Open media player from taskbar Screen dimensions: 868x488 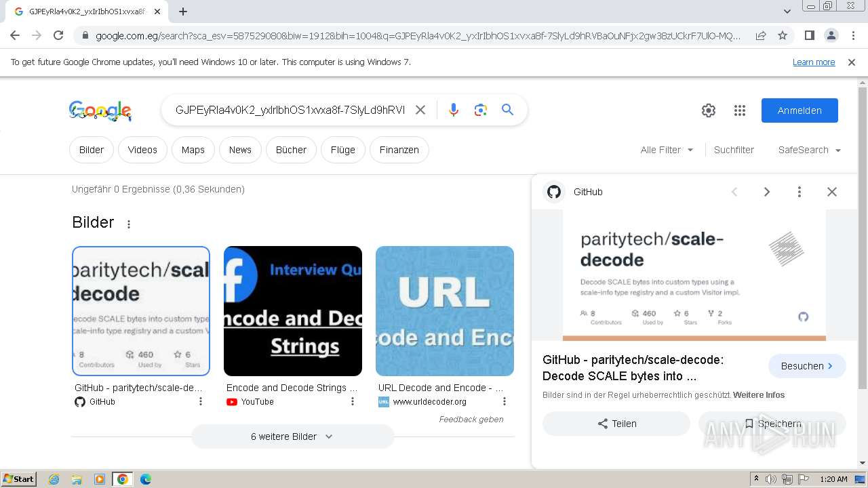click(100, 479)
